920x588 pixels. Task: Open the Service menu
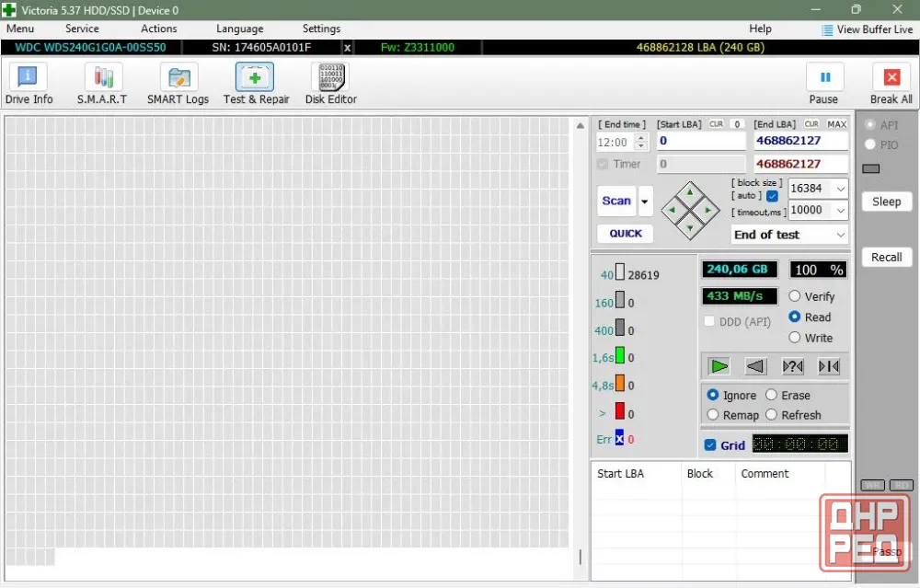(82, 29)
